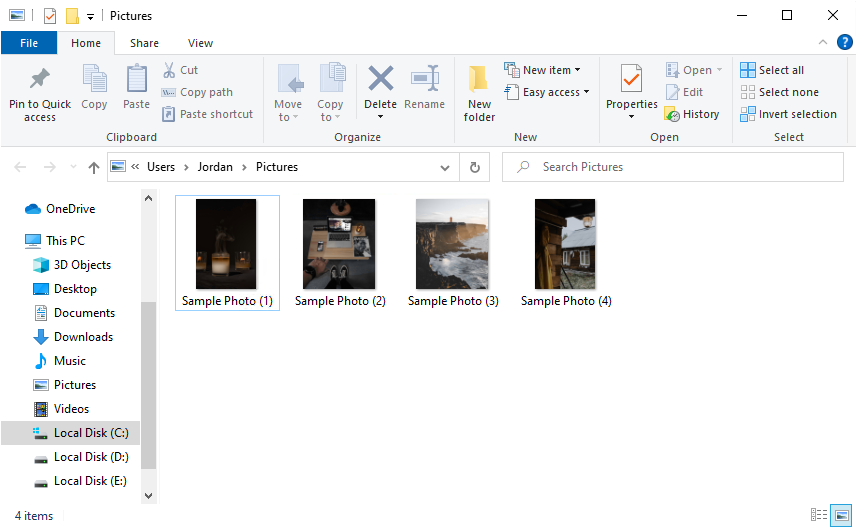Screen dimensions: 856x527
Task: Click in the Search Pictures field
Action: coord(673,167)
